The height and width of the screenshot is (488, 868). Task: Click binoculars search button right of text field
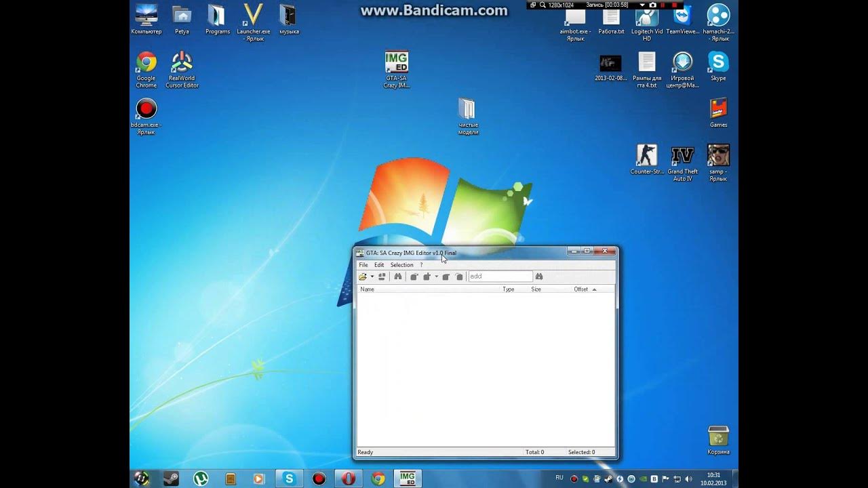(539, 277)
